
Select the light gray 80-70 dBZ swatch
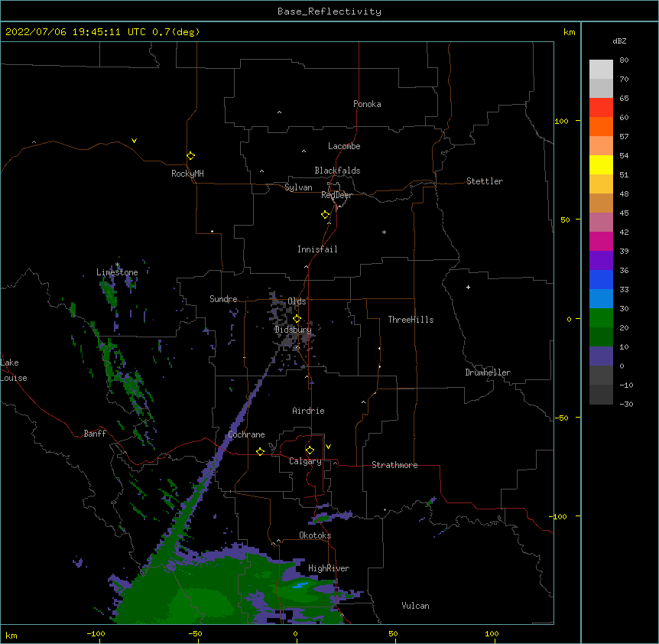[601, 70]
